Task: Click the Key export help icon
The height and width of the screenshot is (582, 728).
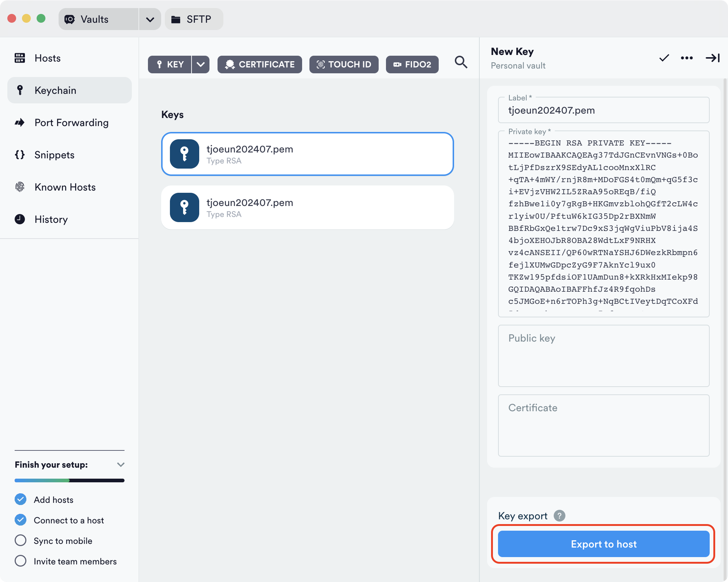Action: click(559, 516)
